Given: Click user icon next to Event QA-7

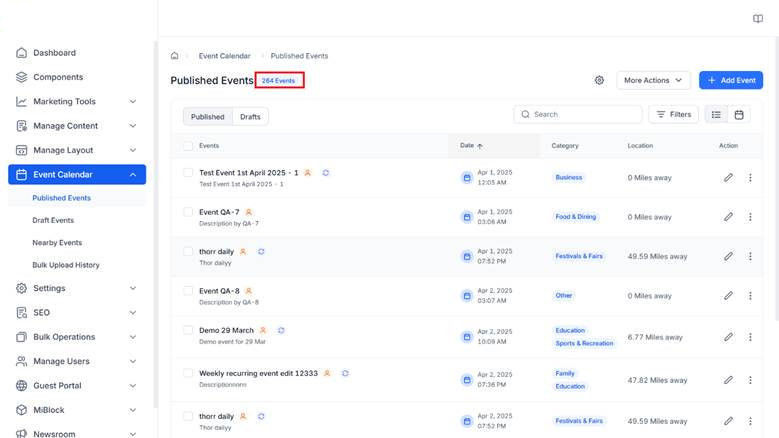Looking at the screenshot, I should [249, 212].
